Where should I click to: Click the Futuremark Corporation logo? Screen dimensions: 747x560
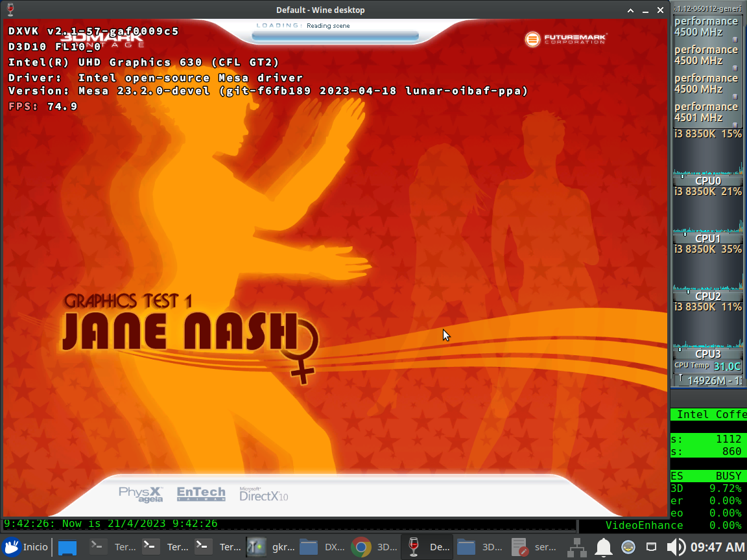pyautogui.click(x=565, y=39)
